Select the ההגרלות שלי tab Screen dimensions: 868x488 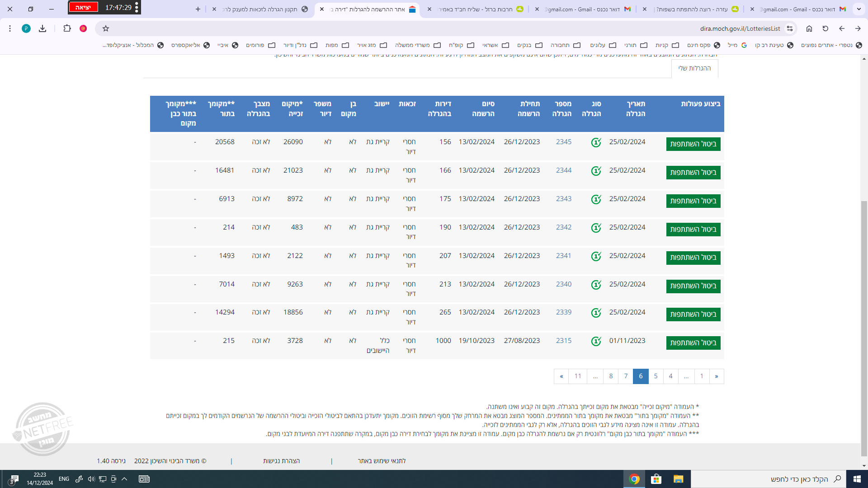694,68
